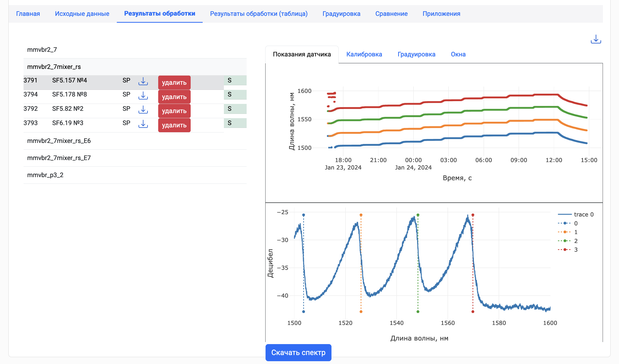The image size is (619, 364).
Task: Click the SP label in row 3793
Action: (x=126, y=123)
